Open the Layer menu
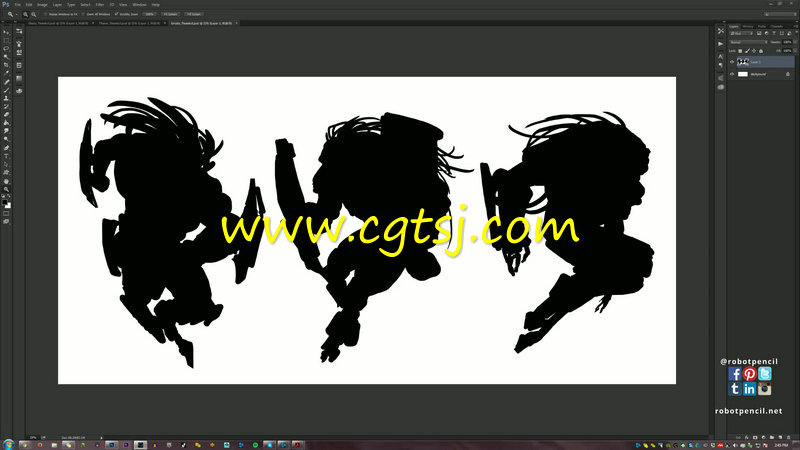 pyautogui.click(x=57, y=5)
